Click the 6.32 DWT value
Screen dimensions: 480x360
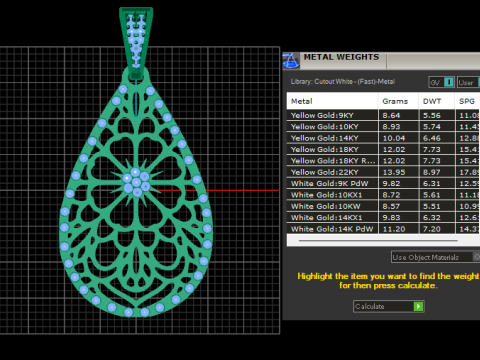(432, 218)
